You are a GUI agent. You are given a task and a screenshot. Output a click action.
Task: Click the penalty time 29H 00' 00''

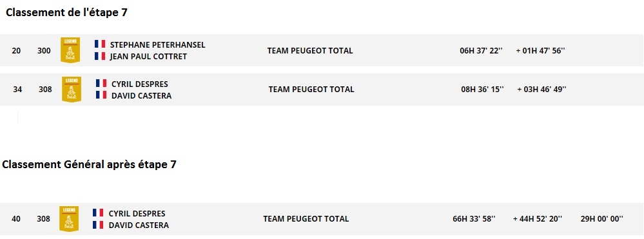coord(602,219)
